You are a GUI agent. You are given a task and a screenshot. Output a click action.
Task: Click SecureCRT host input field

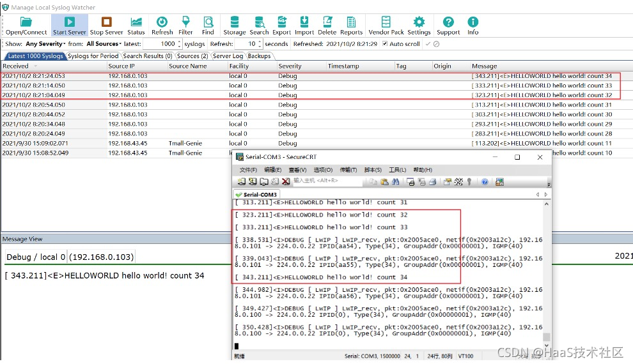327,181
